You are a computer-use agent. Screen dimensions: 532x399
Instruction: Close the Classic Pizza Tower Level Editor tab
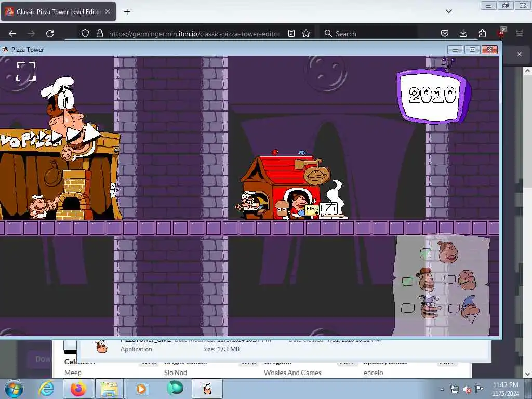[x=108, y=11]
